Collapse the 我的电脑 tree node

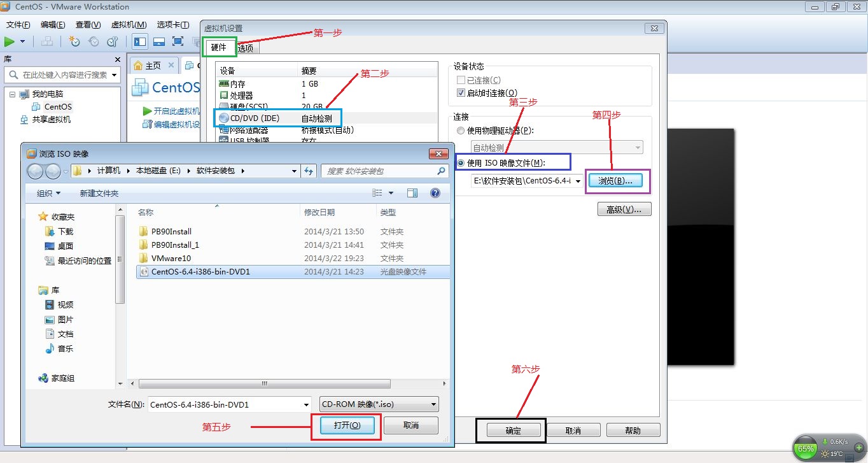pos(12,94)
